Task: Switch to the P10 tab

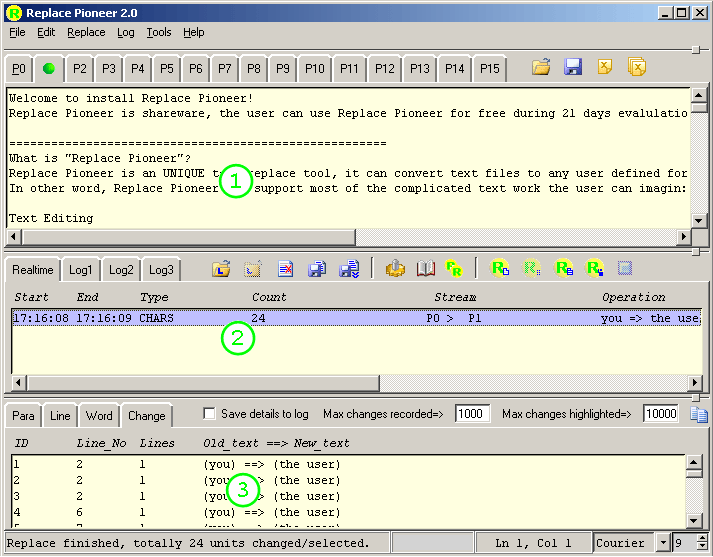Action: tap(314, 69)
